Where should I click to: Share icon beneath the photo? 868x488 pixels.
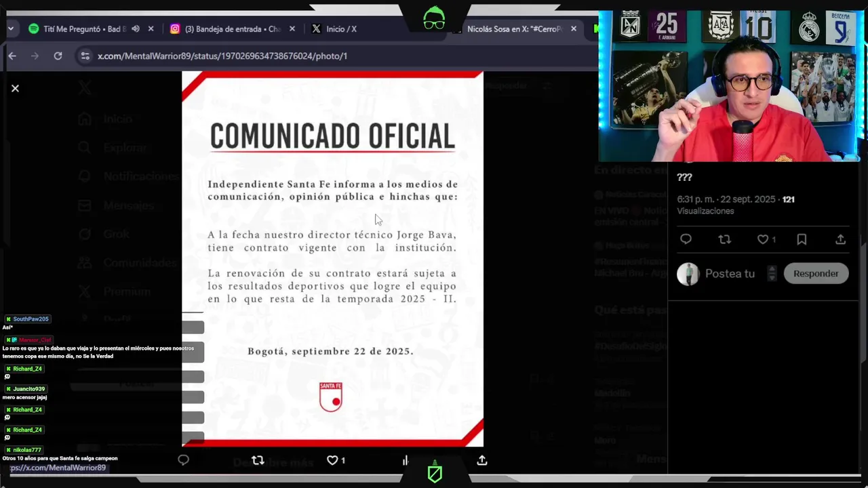pyautogui.click(x=482, y=460)
